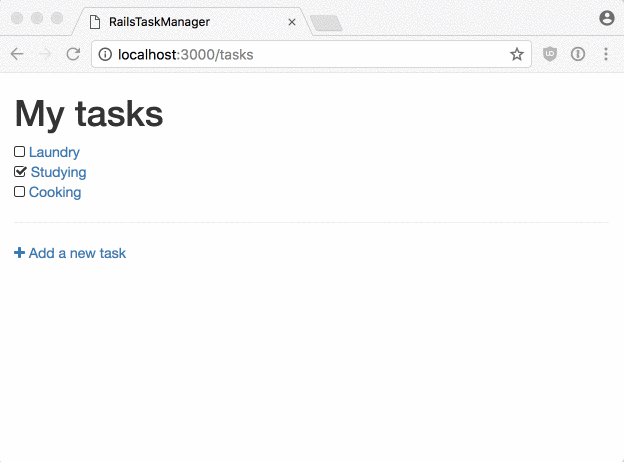Uncheck the Studying checkbox
624x462 pixels.
tap(20, 172)
